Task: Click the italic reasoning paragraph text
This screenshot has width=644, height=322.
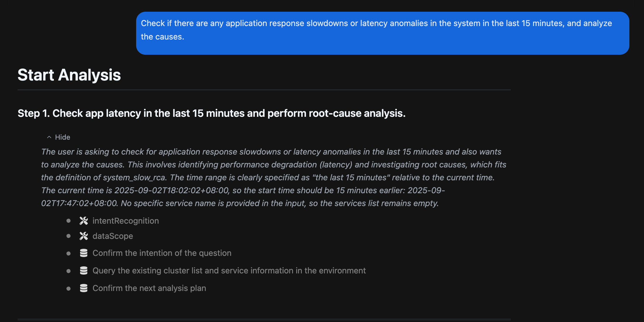Action: [x=274, y=177]
